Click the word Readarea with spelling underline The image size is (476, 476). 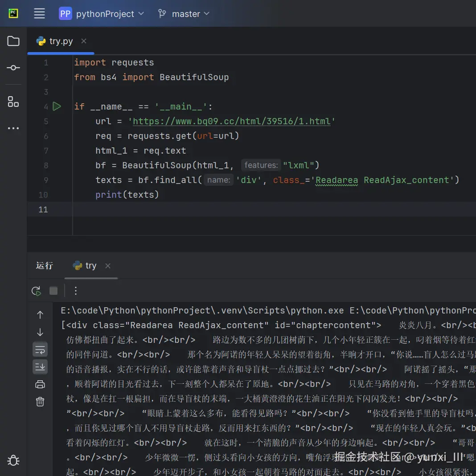(336, 180)
